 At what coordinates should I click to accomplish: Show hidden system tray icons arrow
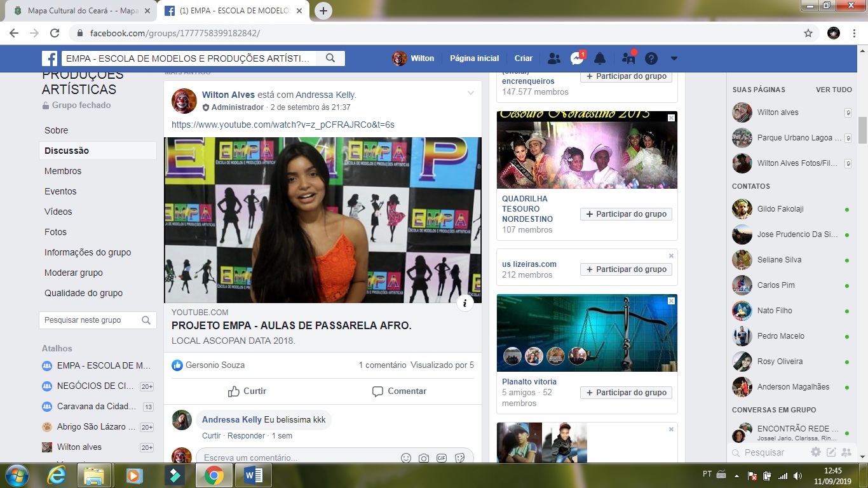coord(737,475)
